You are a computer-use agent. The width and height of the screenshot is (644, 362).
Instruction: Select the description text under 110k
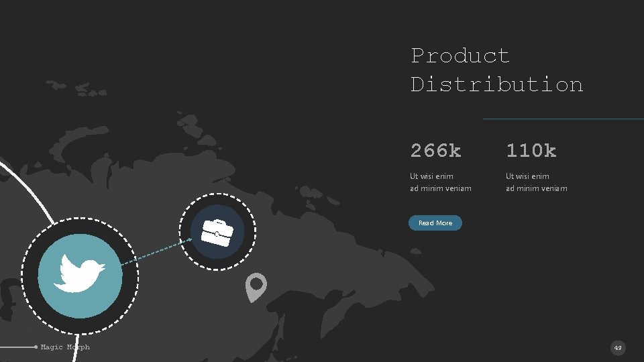pyautogui.click(x=537, y=182)
